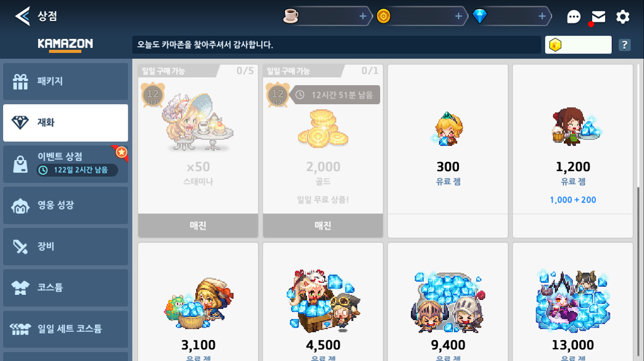Open the 영웅 성장 category
Screen dimensions: 644x361
pyautogui.click(x=66, y=205)
